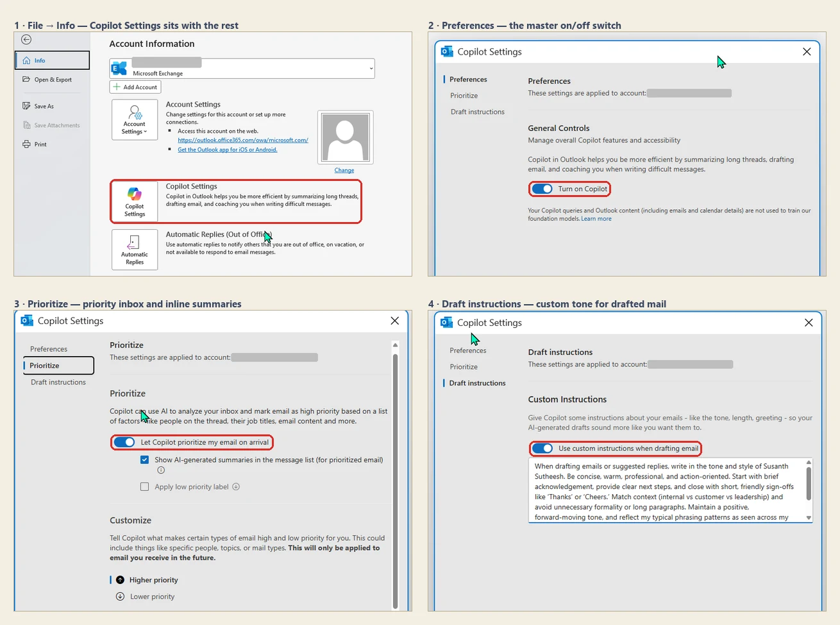Screen dimensions: 840x625
Task: Open Prioritize in the step 4 Draft instructions dialog
Action: pyautogui.click(x=464, y=367)
